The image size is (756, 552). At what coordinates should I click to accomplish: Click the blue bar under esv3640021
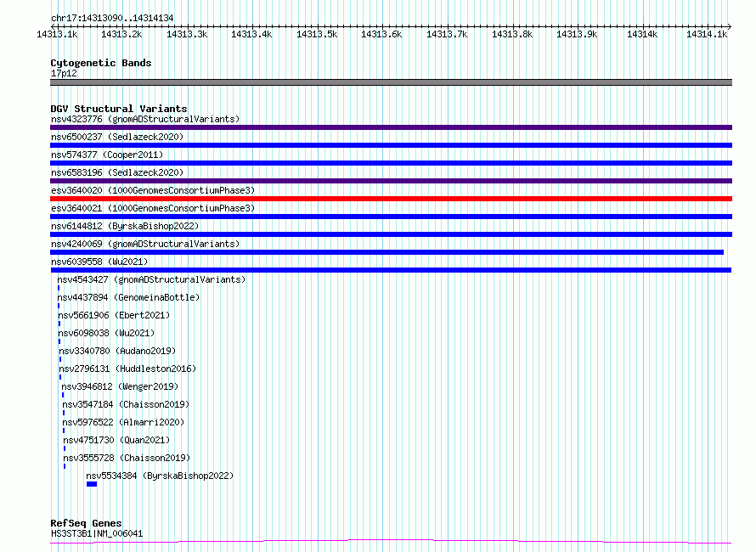pyautogui.click(x=391, y=217)
